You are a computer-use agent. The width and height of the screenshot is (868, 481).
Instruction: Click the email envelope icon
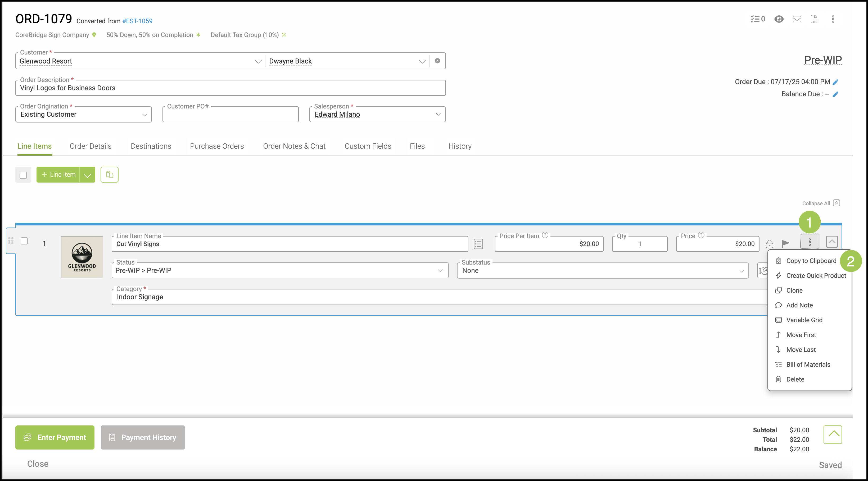(x=797, y=19)
